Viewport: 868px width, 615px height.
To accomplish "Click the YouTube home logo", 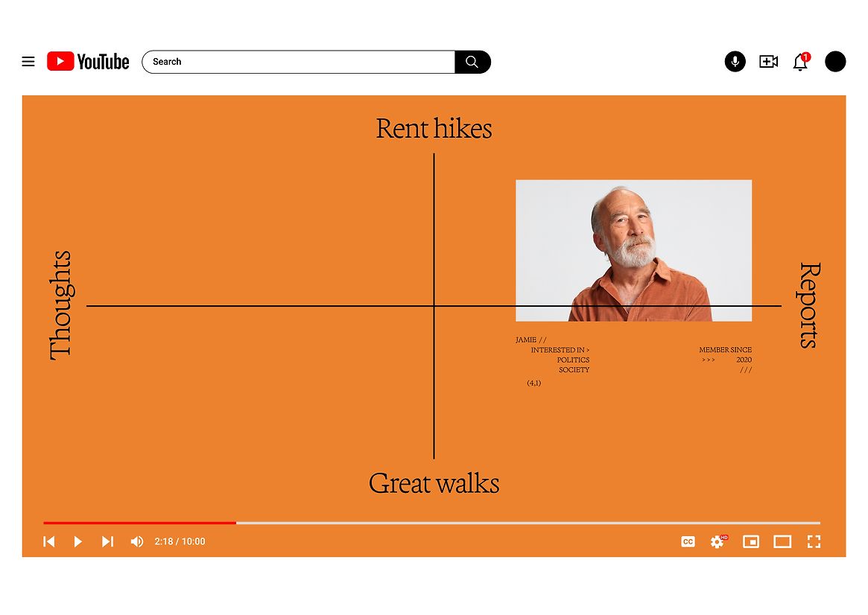I will [88, 62].
